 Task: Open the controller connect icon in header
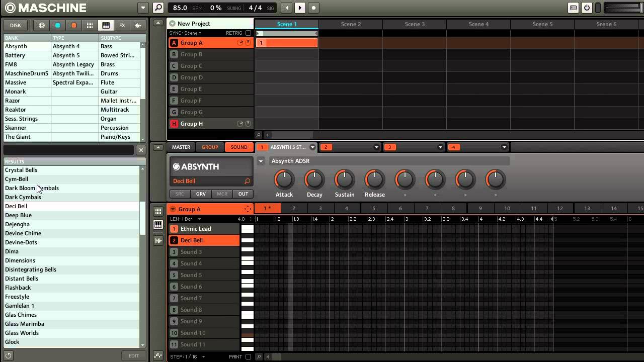point(573,8)
